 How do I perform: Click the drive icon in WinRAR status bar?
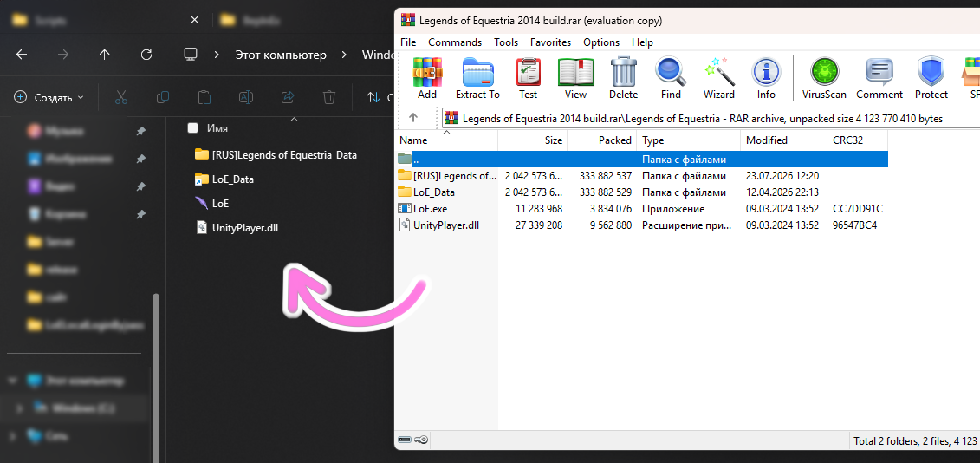coord(405,440)
